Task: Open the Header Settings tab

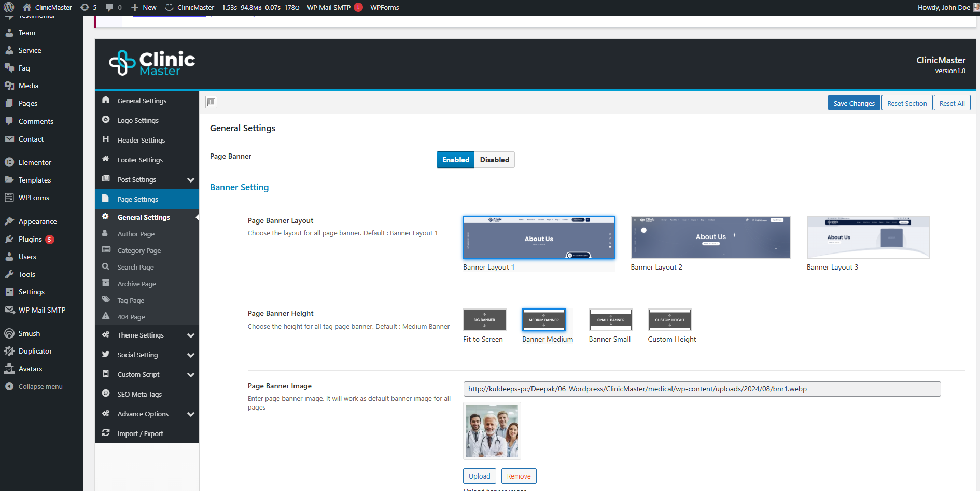Action: [141, 140]
